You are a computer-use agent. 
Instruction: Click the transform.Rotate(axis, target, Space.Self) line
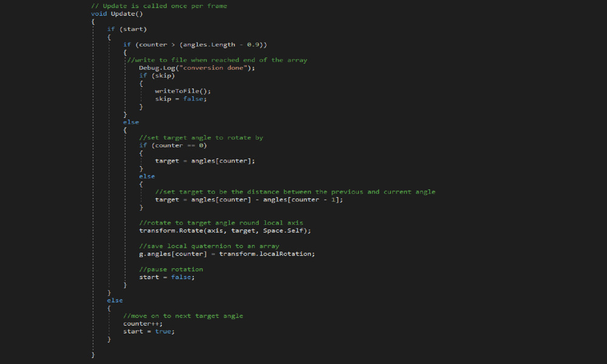pyautogui.click(x=225, y=231)
